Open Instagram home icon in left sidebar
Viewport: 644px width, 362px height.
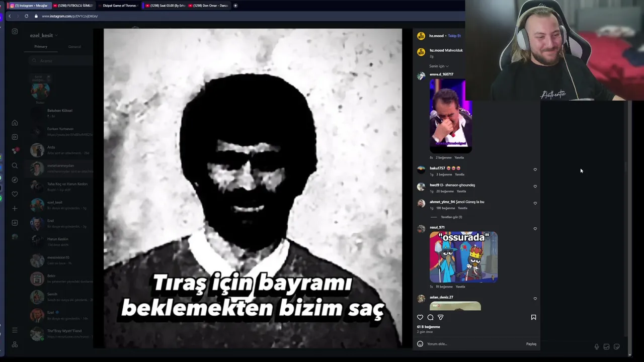[15, 123]
